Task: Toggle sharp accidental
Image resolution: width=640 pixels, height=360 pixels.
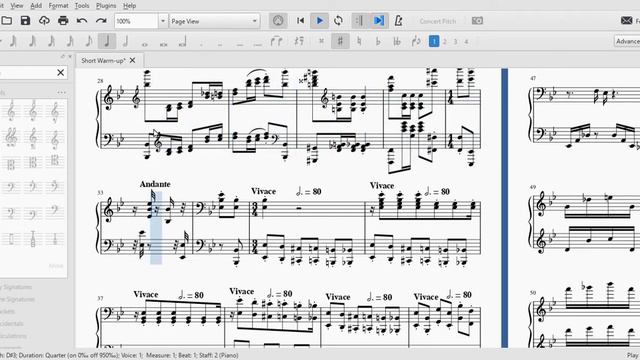Action: pos(340,41)
